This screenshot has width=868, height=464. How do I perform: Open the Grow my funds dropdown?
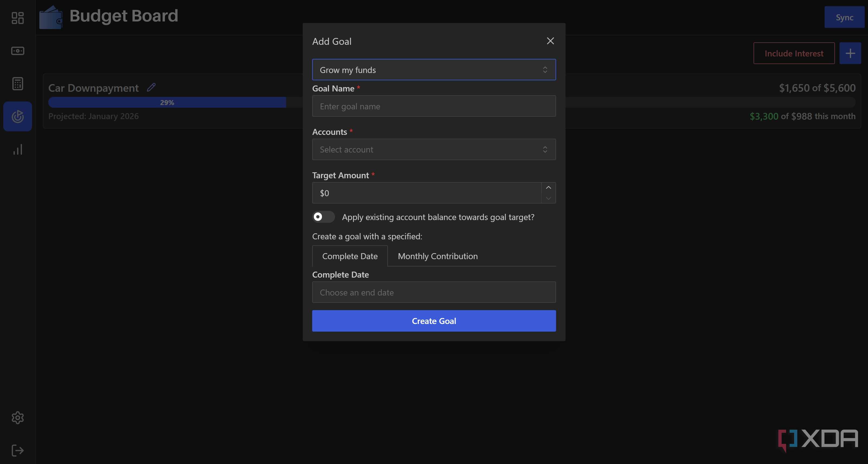coord(434,70)
